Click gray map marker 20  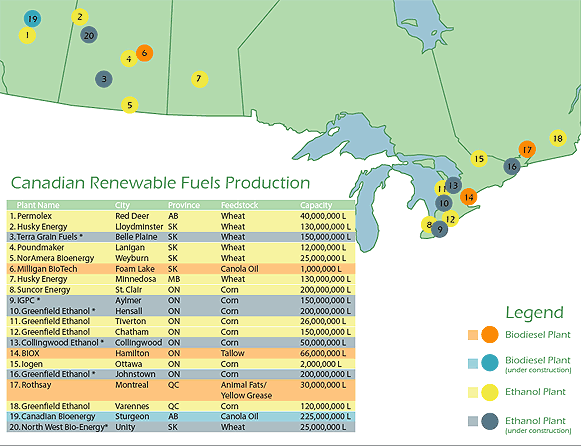pos(89,35)
